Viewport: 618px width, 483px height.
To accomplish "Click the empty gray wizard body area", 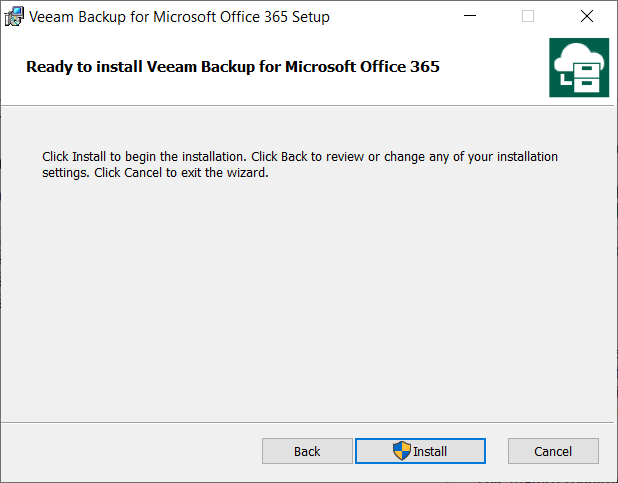I will tap(300, 300).
